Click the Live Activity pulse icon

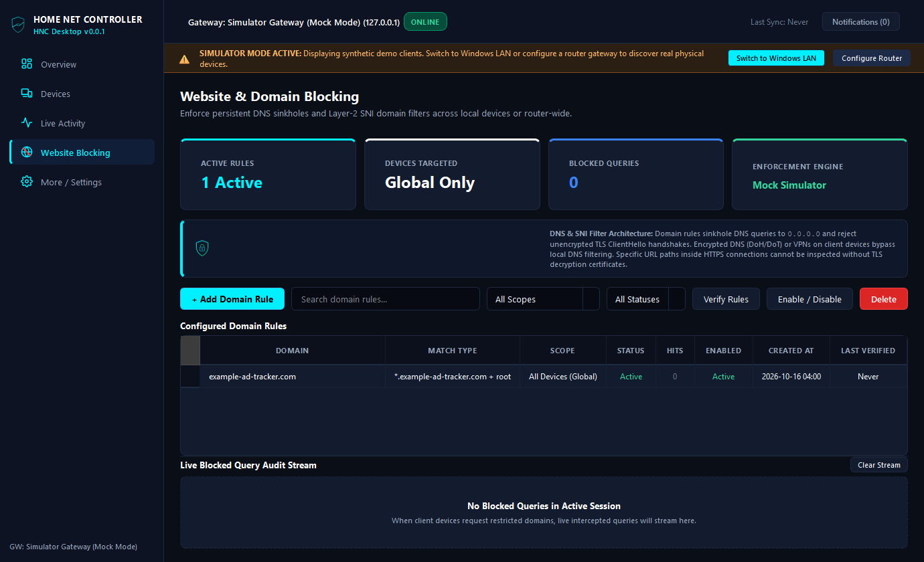pos(27,123)
